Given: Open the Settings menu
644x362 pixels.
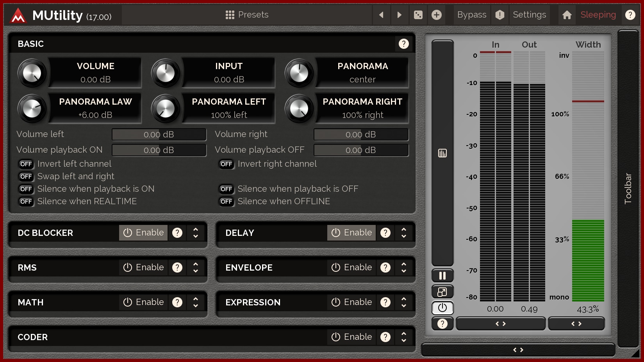Looking at the screenshot, I should [529, 15].
